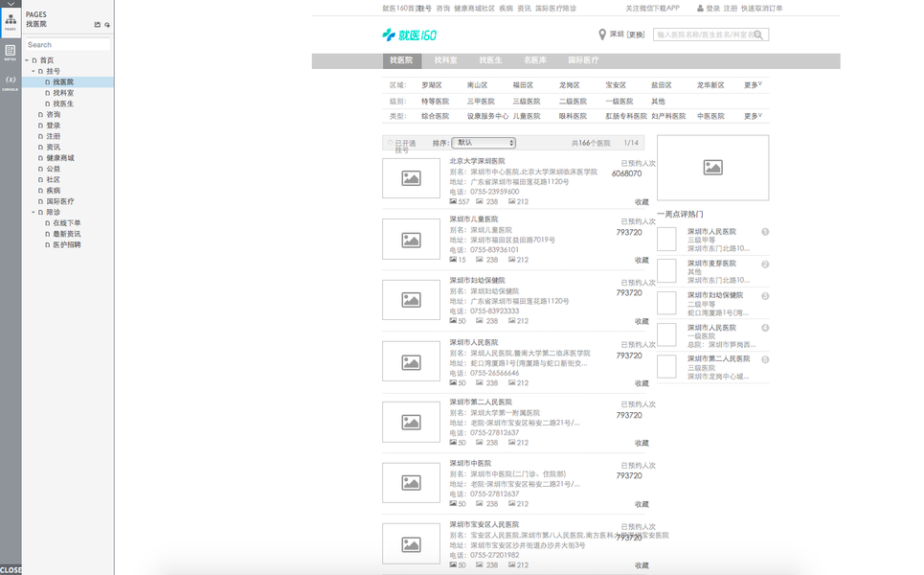Viewport: 924px width, 575px height.
Task: Click 收藏 for 深圳市中医院
Action: click(642, 504)
